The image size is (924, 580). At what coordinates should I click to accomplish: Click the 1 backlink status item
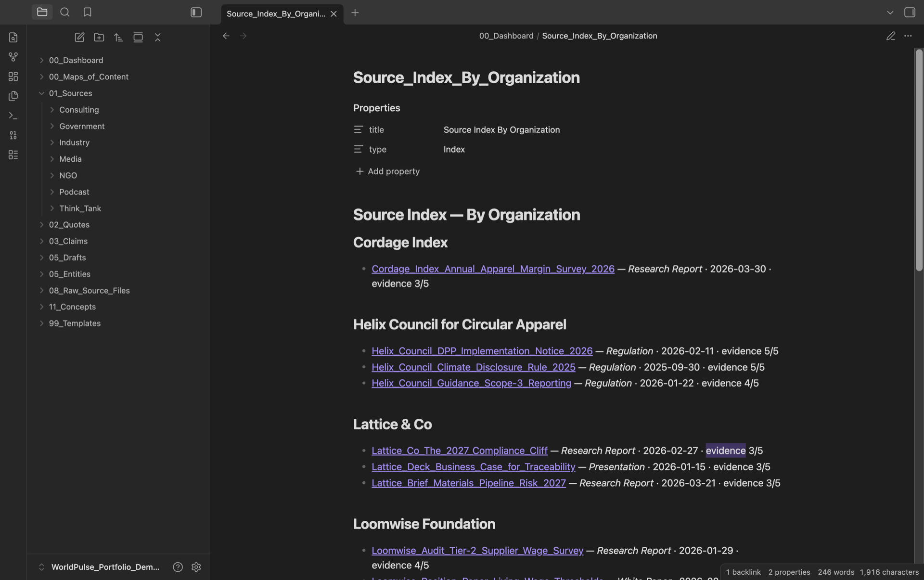743,572
